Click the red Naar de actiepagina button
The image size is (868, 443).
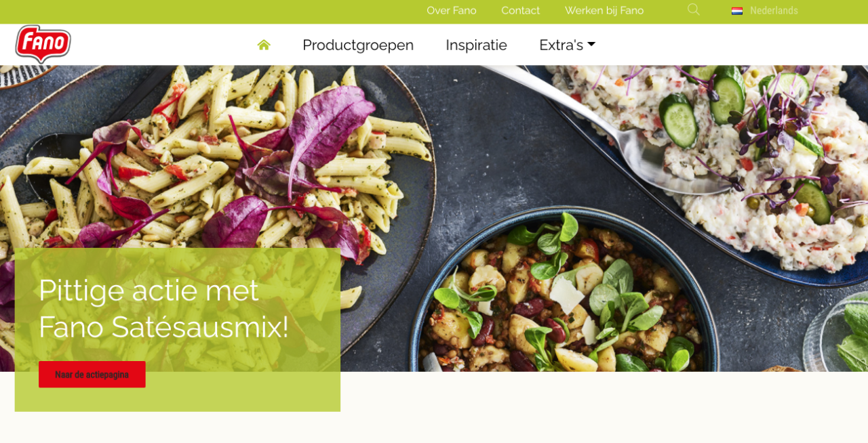92,375
